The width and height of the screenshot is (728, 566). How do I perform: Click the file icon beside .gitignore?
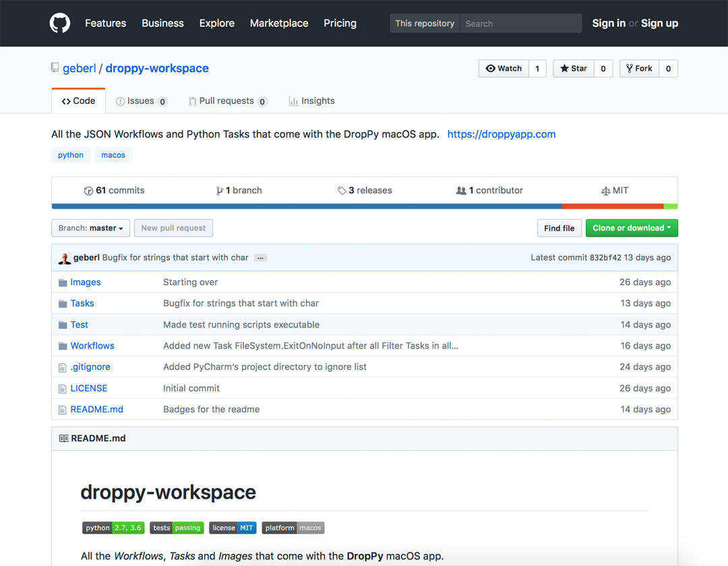[62, 367]
